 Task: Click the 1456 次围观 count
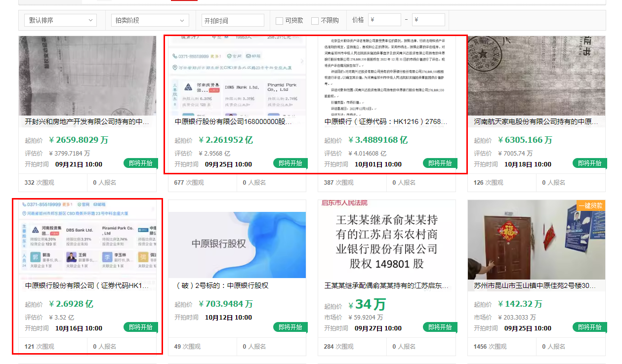[x=490, y=347]
